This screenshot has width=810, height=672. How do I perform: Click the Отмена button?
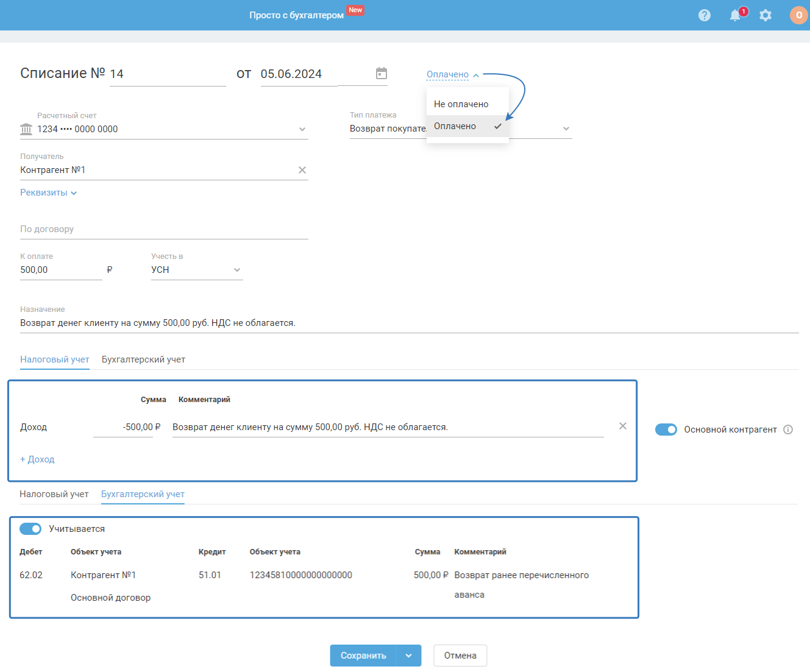coord(460,656)
